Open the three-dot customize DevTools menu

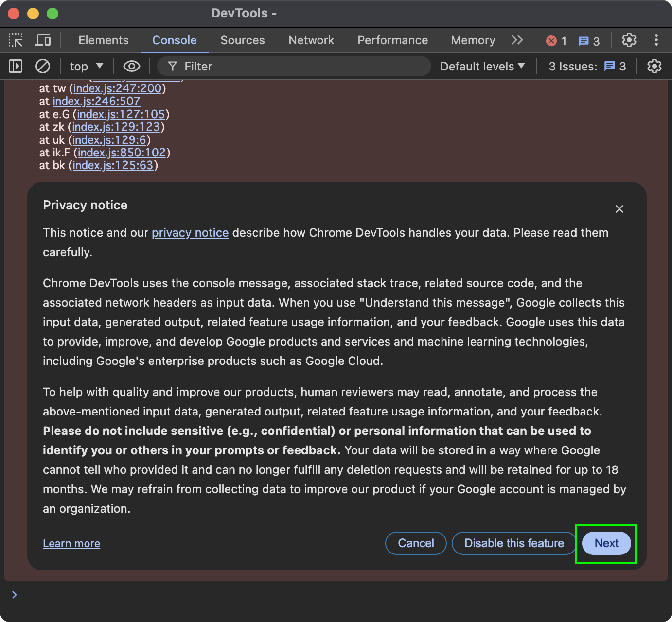[656, 40]
